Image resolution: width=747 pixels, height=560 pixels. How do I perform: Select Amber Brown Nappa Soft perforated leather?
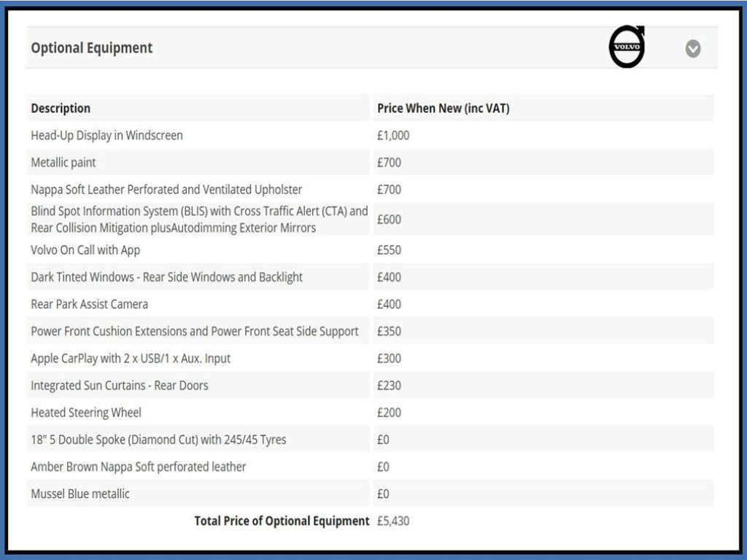pyautogui.click(x=138, y=467)
